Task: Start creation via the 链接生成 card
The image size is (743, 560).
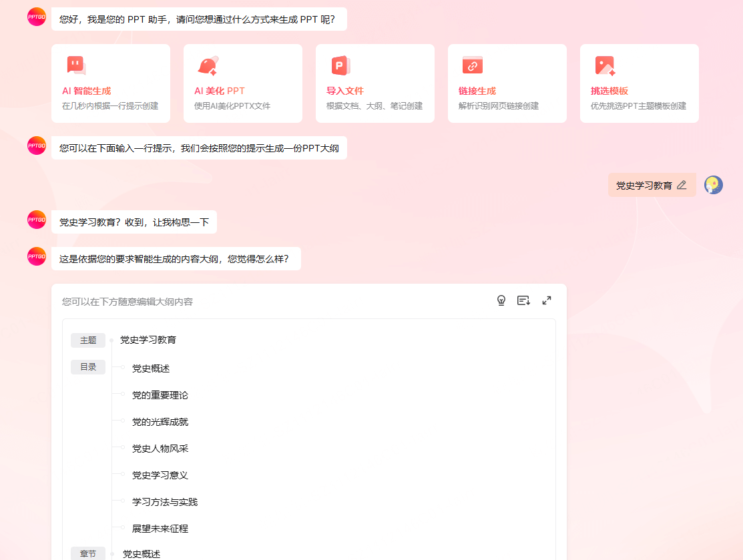Action: (507, 83)
